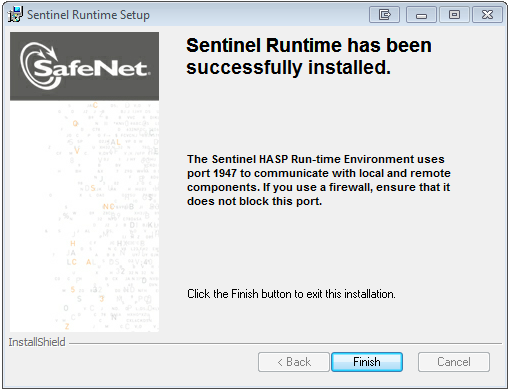Screen dimensions: 515x392
Task: Click the extra title bar button beside minimize
Action: click(384, 15)
